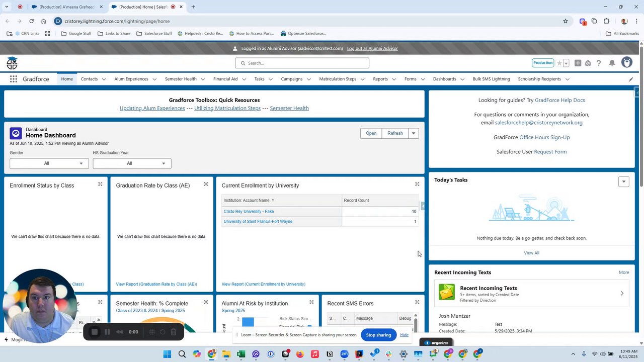Log out as Alumni Advisor link
Viewport: 644px width, 362px height.
pos(372,48)
